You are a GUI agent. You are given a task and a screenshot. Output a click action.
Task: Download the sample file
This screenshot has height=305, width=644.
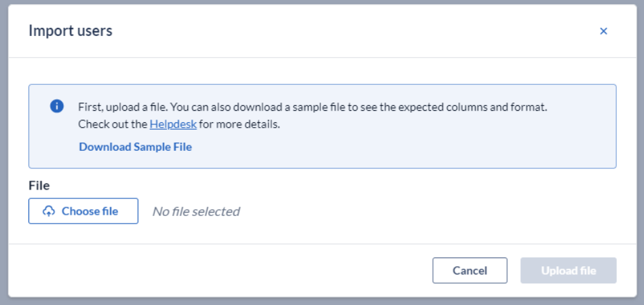coord(135,147)
